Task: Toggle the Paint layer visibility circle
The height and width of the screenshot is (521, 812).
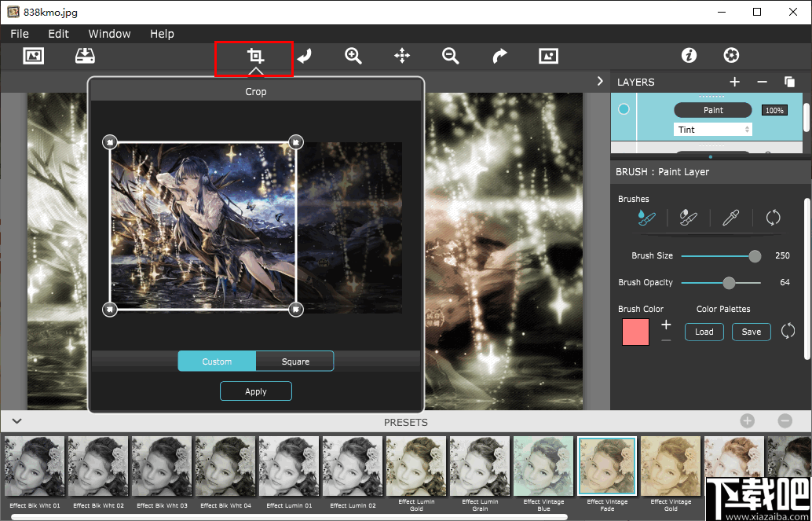Action: 624,110
